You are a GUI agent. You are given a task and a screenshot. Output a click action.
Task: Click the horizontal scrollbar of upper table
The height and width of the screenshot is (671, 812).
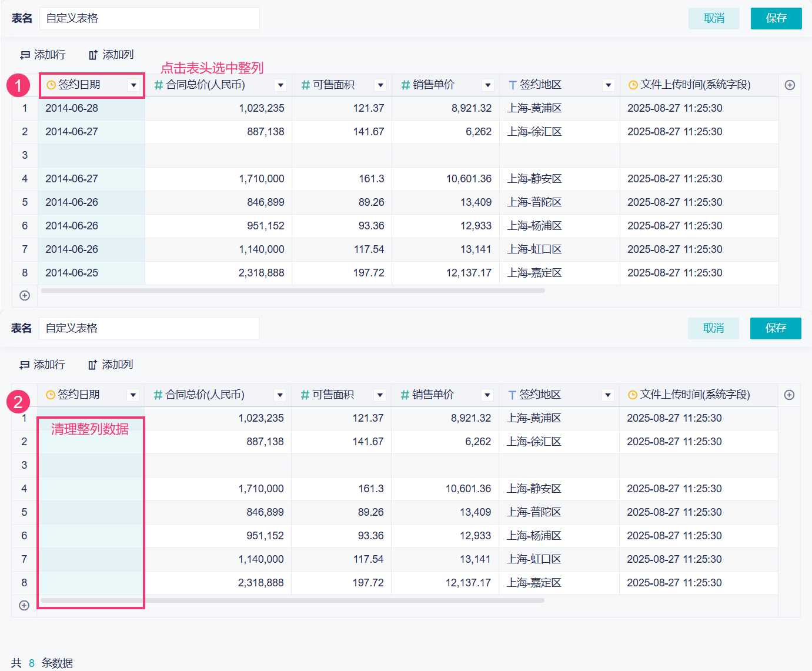(x=293, y=291)
